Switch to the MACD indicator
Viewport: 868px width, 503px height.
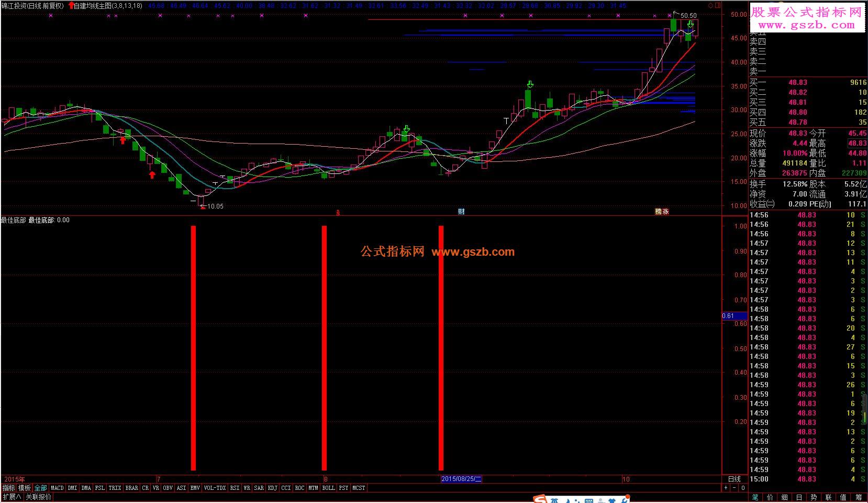[x=57, y=488]
